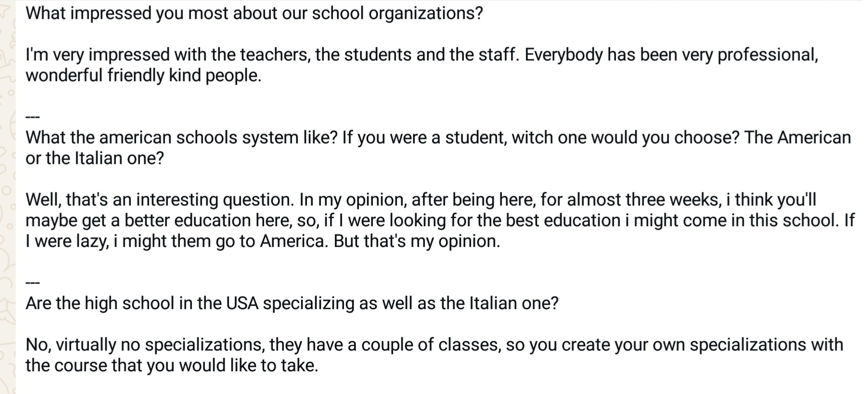Click the question "What the american schools system like?"
Viewport: 868px width, 394px height.
[x=181, y=138]
